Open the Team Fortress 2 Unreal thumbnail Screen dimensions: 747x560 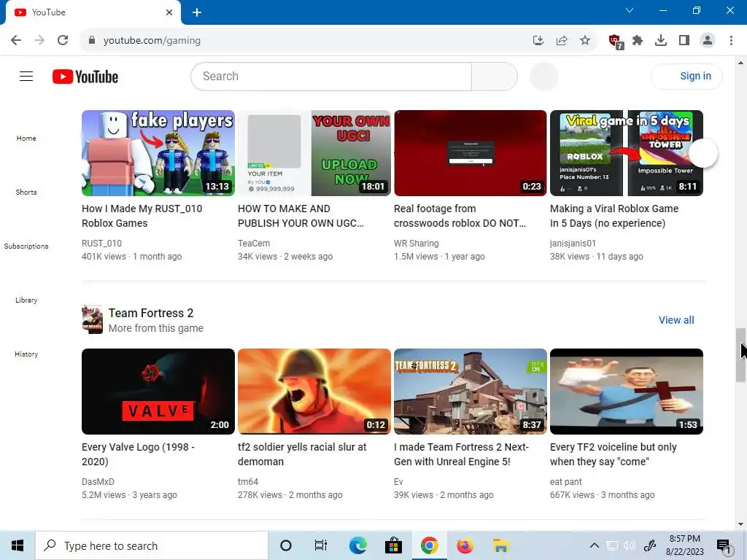471,392
